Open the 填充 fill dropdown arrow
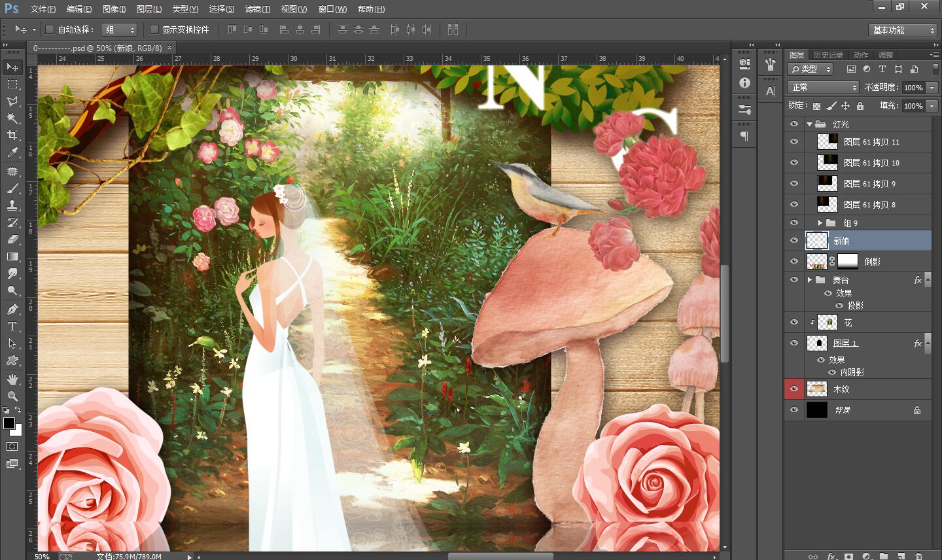Image resolution: width=942 pixels, height=560 pixels. [x=932, y=105]
